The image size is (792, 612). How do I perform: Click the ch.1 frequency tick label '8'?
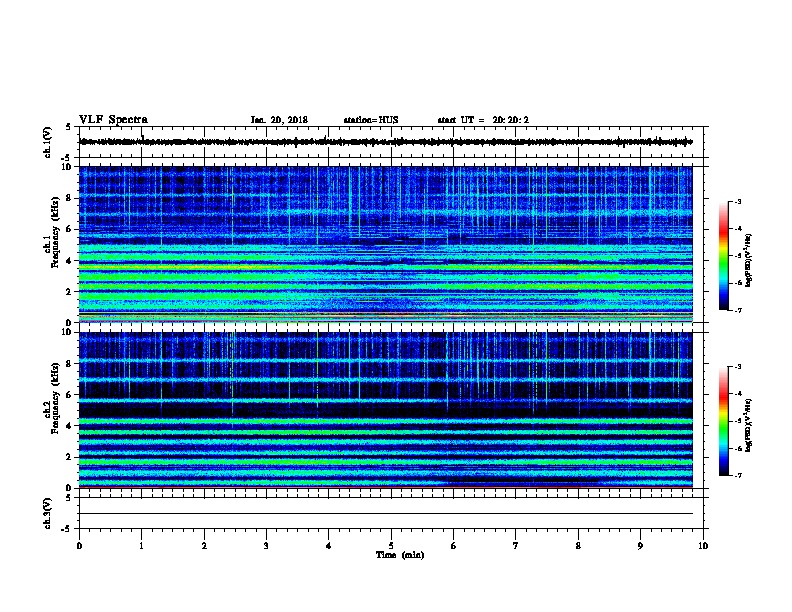[69, 198]
